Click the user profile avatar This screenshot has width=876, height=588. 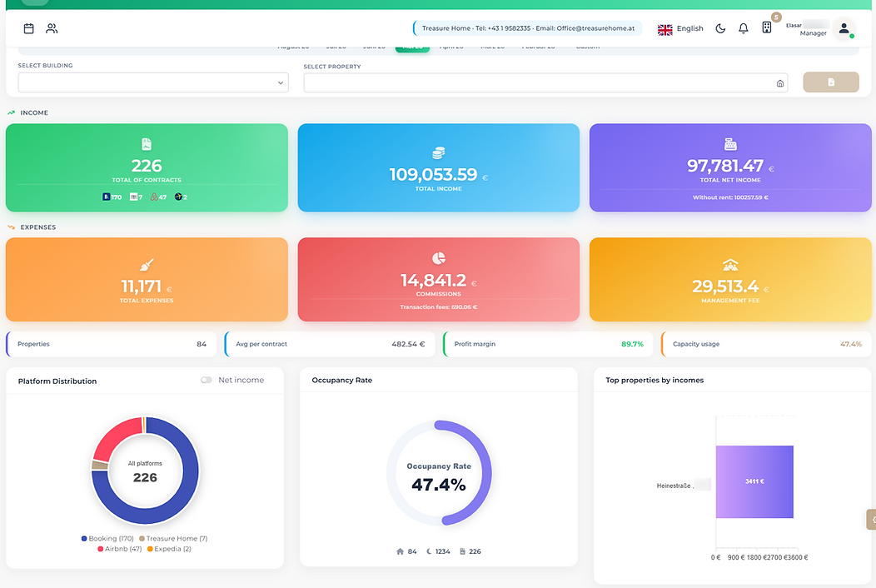844,28
